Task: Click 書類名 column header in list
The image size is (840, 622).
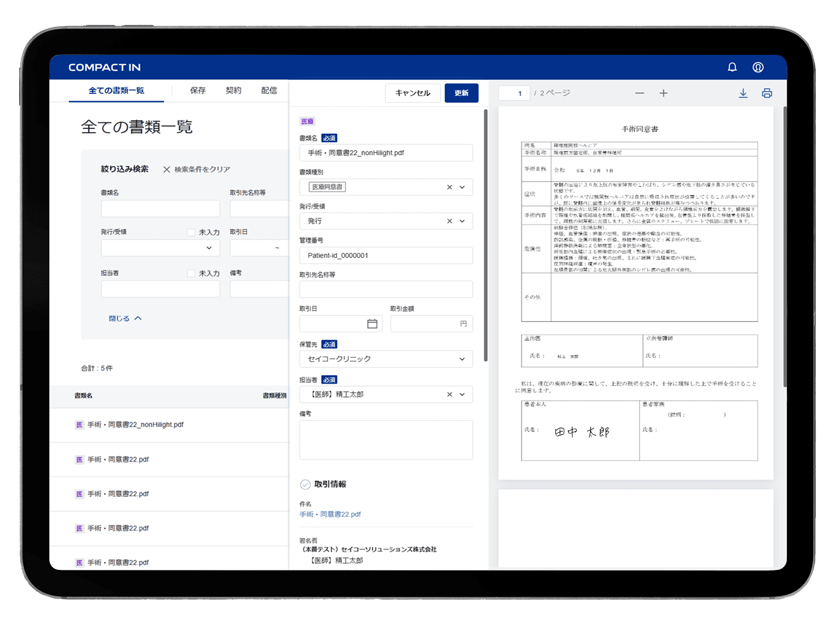Action: [x=83, y=395]
